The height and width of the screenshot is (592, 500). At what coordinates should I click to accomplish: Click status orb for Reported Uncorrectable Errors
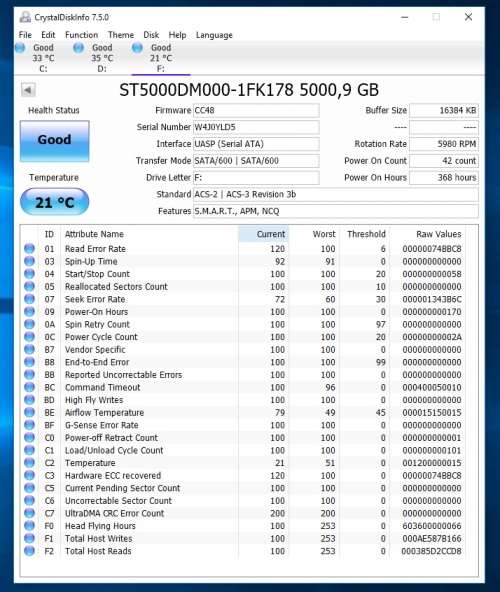29,375
